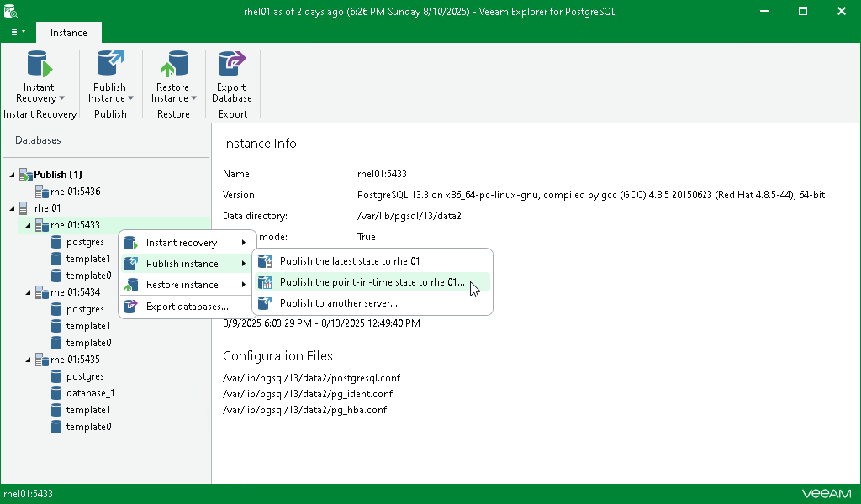Click the Restore Instance ribbon icon
This screenshot has width=861, height=504.
point(174,64)
